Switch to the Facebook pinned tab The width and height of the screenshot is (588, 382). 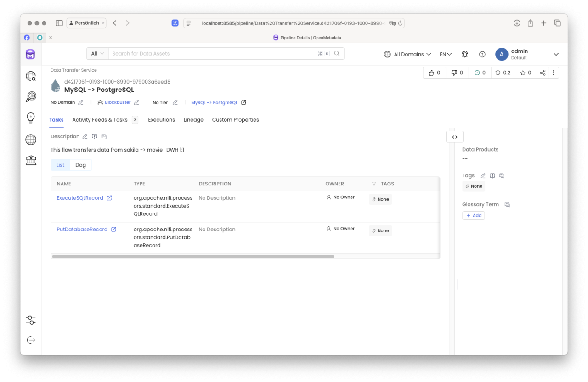pos(27,38)
